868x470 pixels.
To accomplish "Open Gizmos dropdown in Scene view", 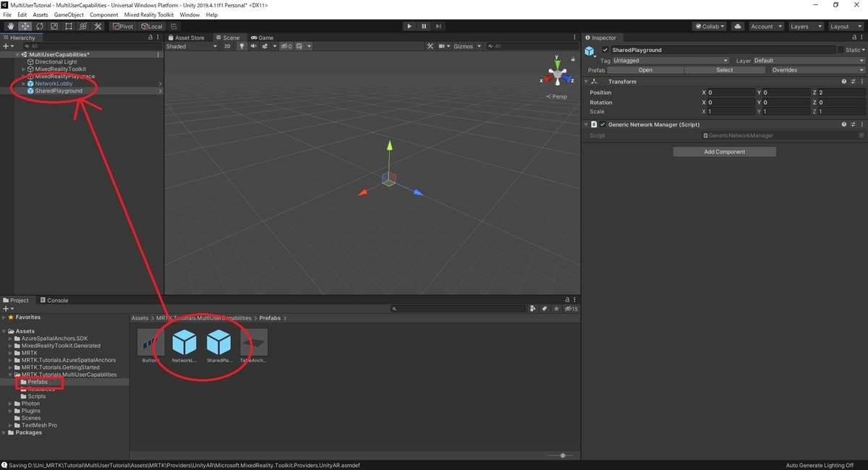I will coord(466,46).
